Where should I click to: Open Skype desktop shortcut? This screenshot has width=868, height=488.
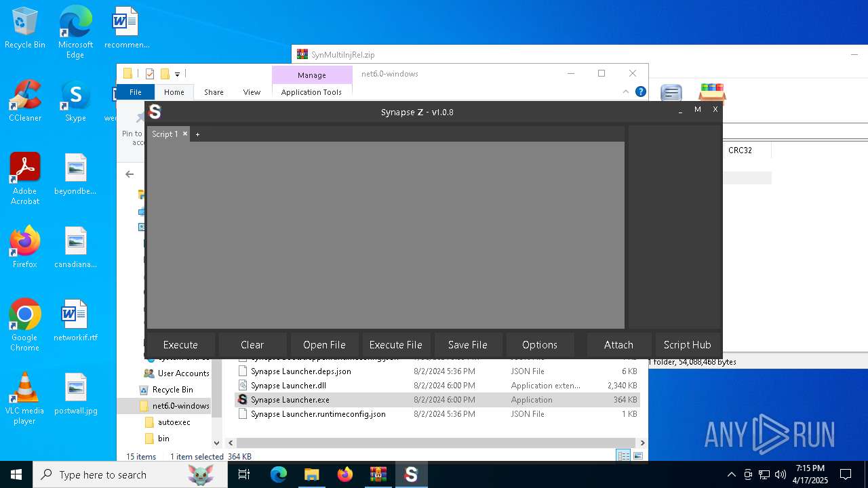75,101
